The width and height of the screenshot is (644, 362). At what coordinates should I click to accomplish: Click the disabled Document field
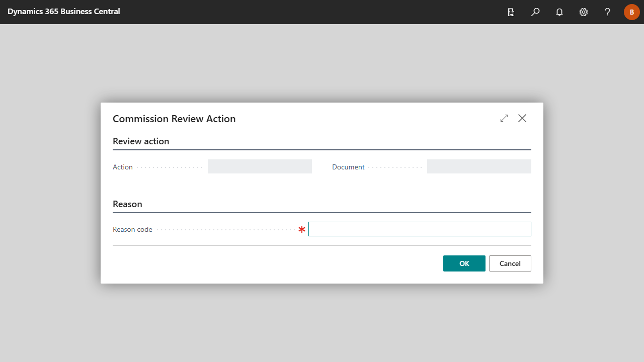[479, 166]
